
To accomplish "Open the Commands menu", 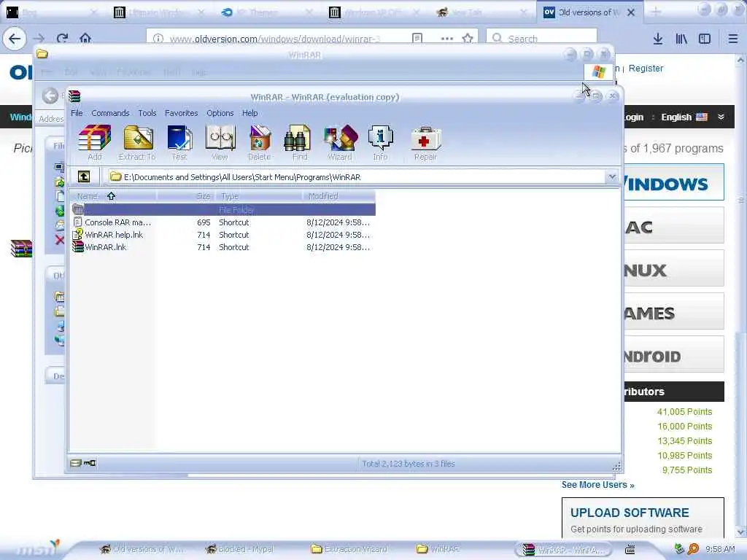I will pyautogui.click(x=110, y=113).
